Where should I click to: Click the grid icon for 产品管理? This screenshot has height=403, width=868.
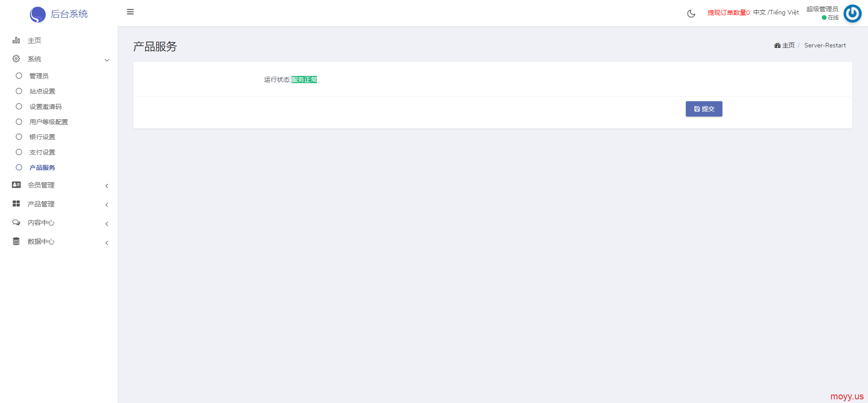[16, 204]
